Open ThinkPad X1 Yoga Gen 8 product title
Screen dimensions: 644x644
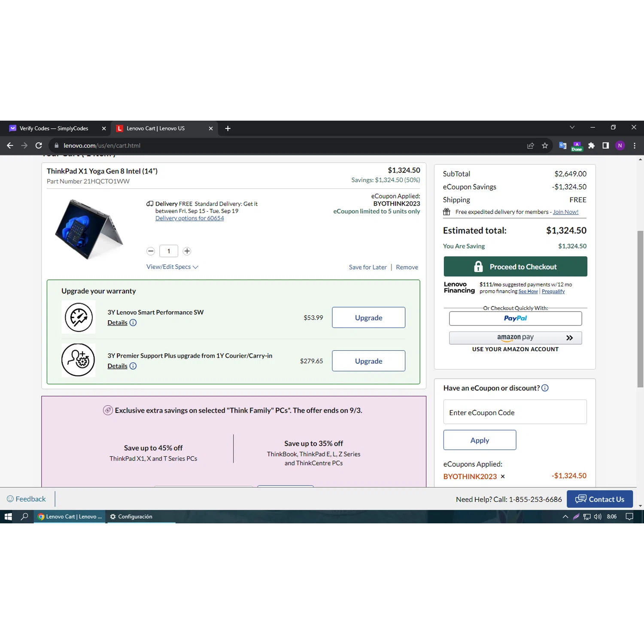coord(102,171)
